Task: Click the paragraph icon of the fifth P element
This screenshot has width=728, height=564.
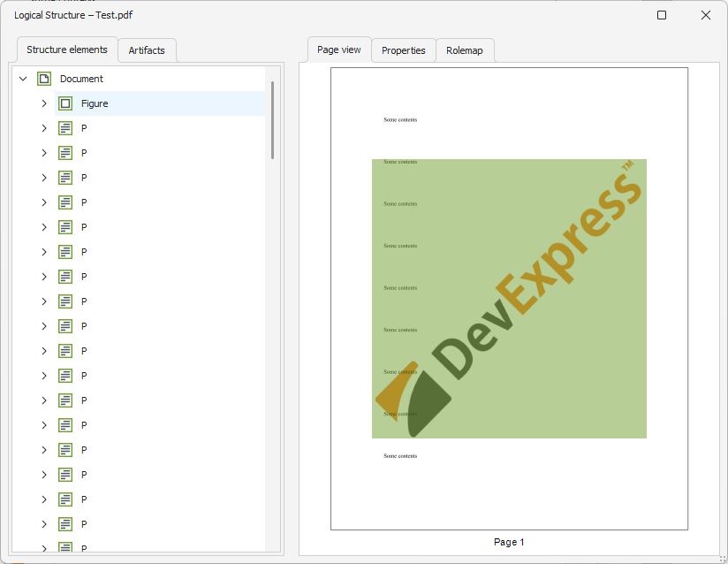Action: (x=65, y=226)
